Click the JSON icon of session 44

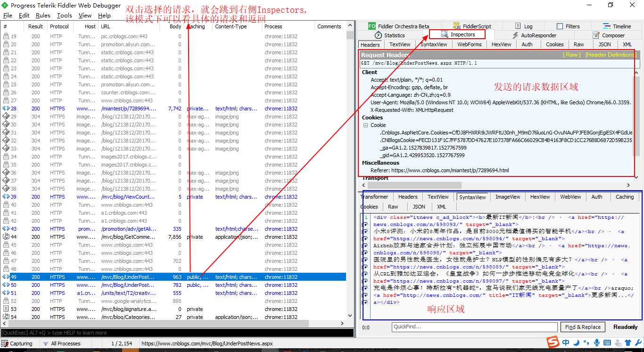[6, 237]
